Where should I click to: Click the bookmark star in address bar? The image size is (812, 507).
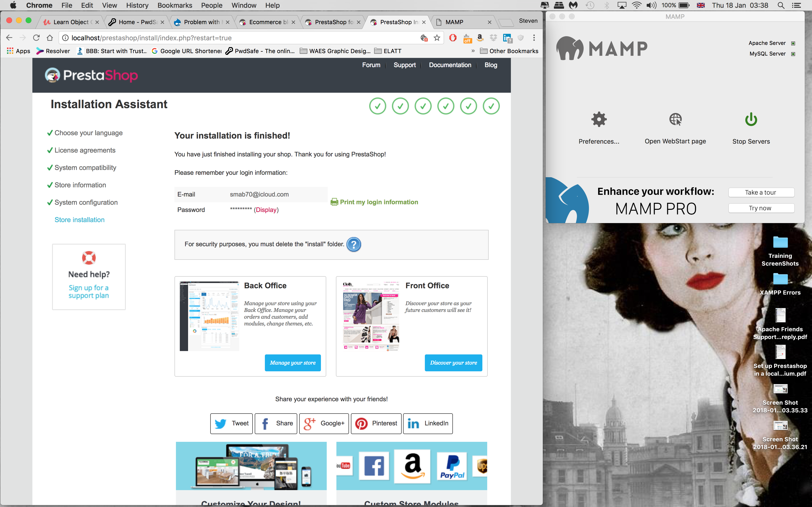point(436,38)
